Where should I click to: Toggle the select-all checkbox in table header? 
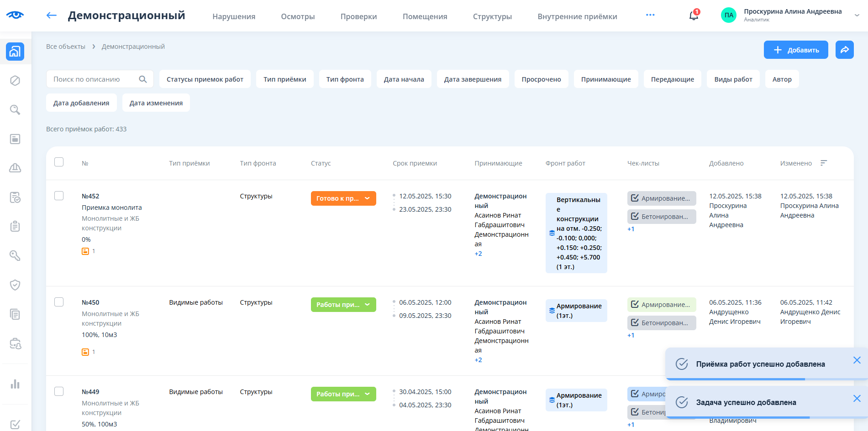[59, 162]
